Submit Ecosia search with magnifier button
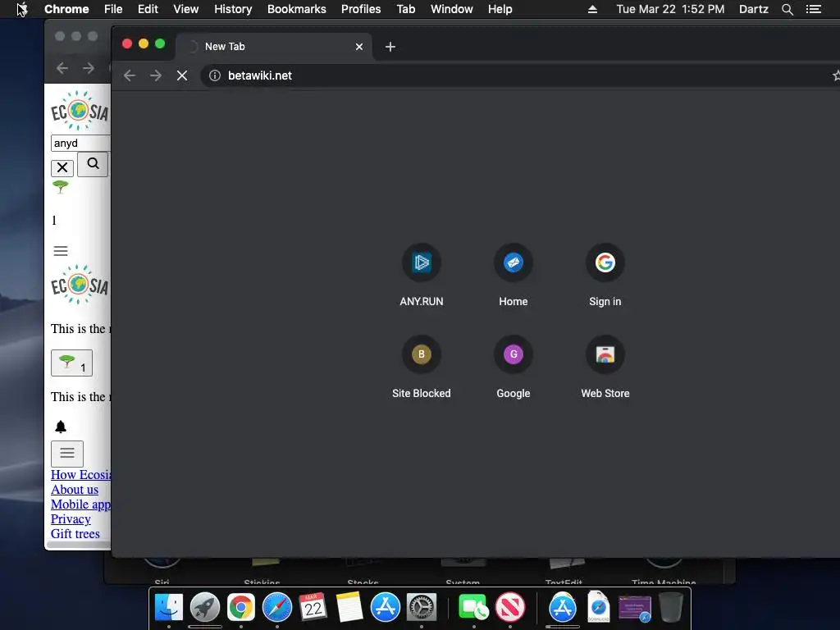Screen dimensions: 840x630 (93, 164)
